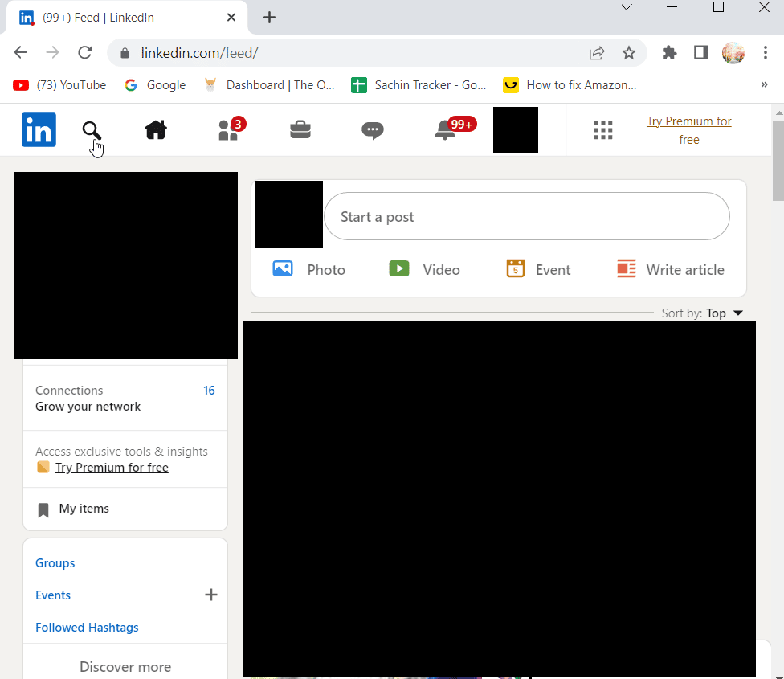
Task: Click Access exclusive tools & insights text
Action: point(121,452)
